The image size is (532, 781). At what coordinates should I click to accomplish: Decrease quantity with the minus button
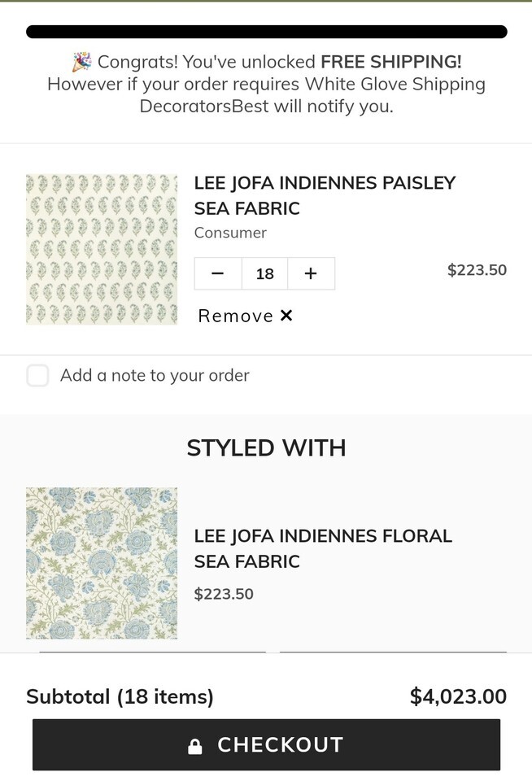[x=217, y=274]
